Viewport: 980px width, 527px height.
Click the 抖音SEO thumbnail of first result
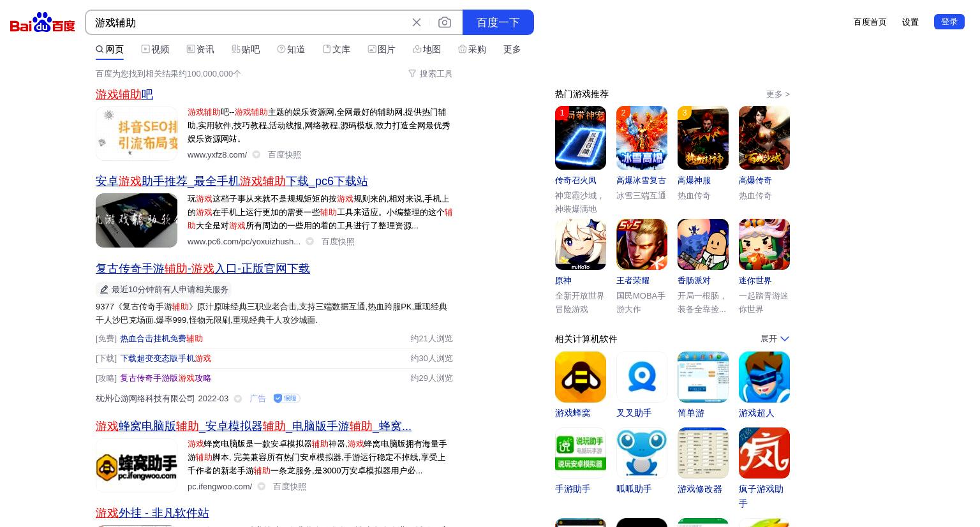(137, 133)
